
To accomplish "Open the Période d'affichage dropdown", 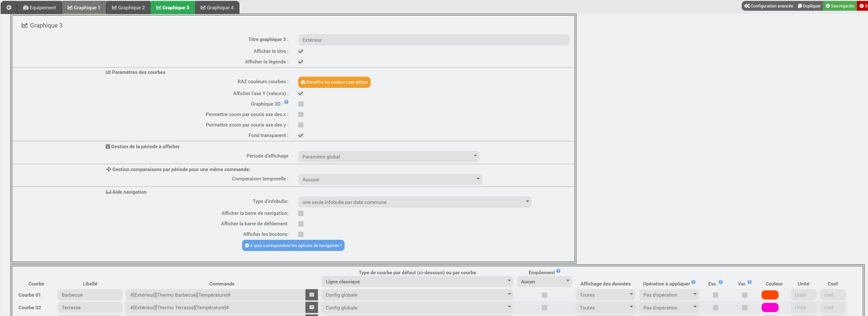I will pos(389,156).
